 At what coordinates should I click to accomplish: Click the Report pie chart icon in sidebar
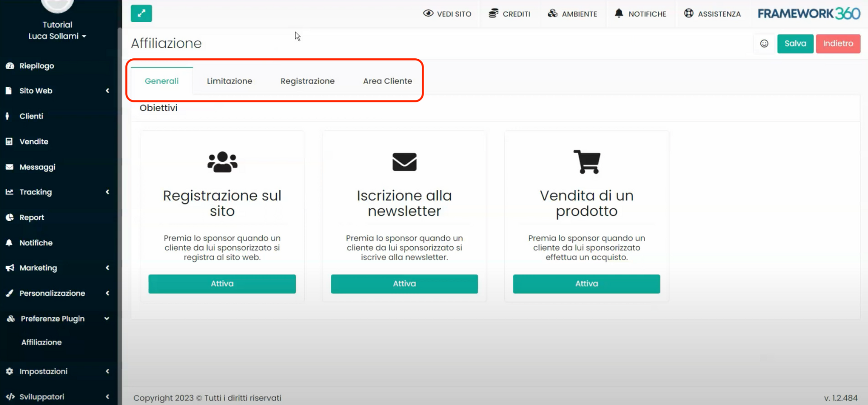point(9,217)
